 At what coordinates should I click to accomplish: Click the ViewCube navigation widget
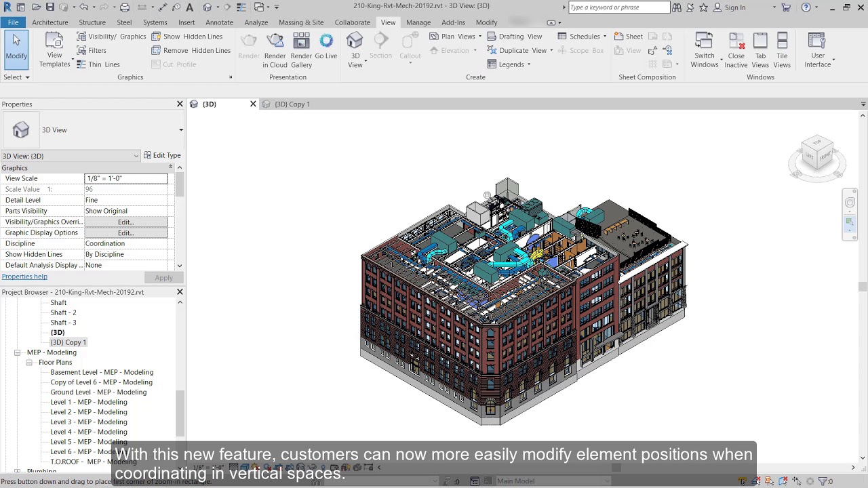click(x=817, y=157)
